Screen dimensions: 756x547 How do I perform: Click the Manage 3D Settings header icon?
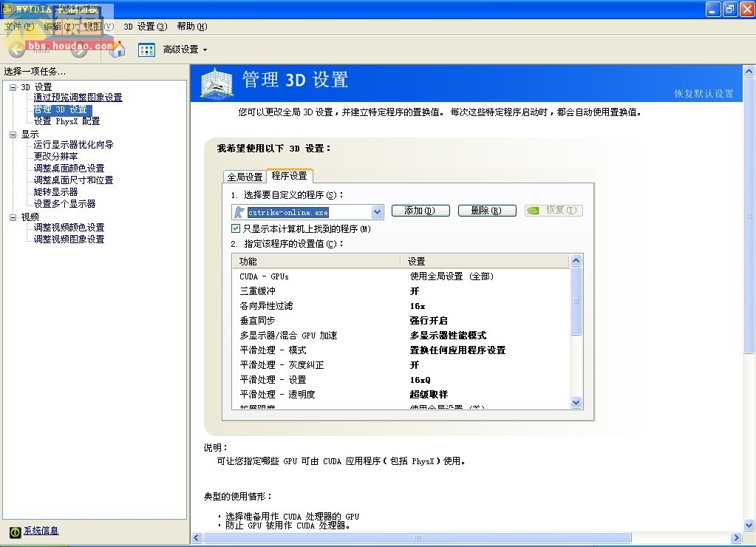[x=217, y=84]
